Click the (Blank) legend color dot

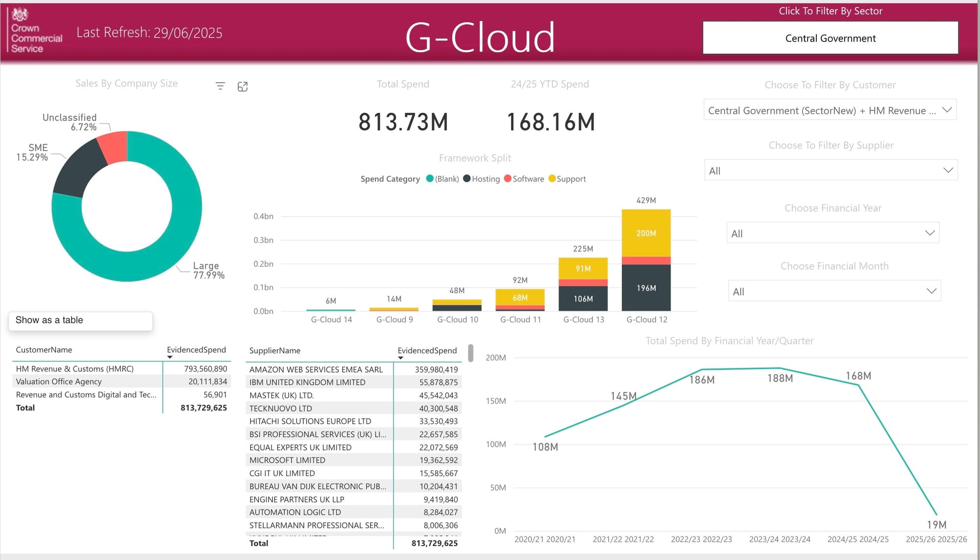point(430,178)
